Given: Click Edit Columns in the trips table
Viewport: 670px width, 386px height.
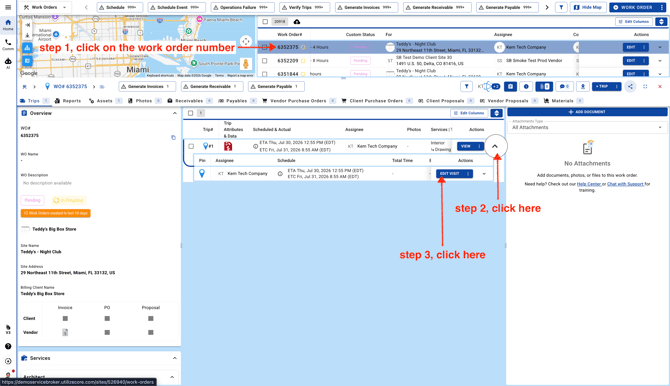Looking at the screenshot, I should tap(469, 113).
